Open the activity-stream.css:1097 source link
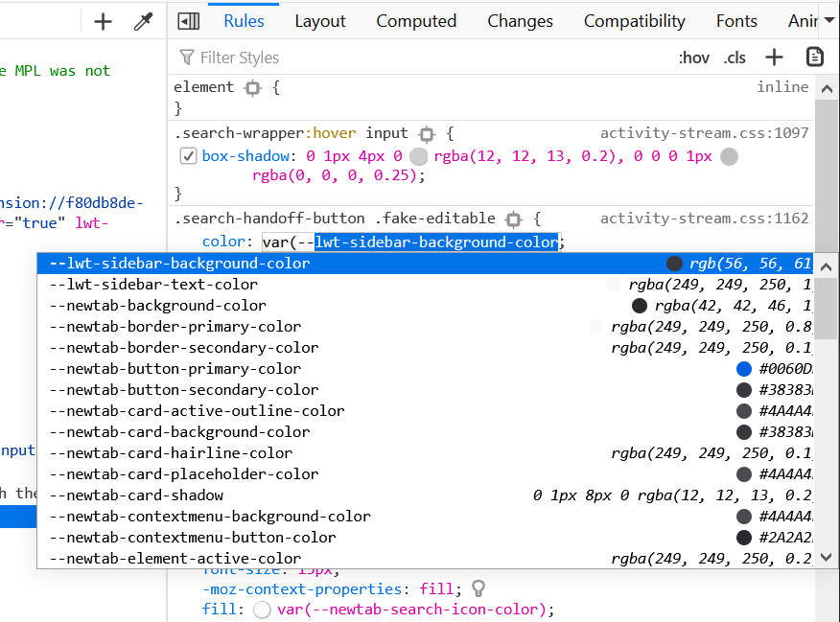The height and width of the screenshot is (622, 840). pyautogui.click(x=704, y=133)
